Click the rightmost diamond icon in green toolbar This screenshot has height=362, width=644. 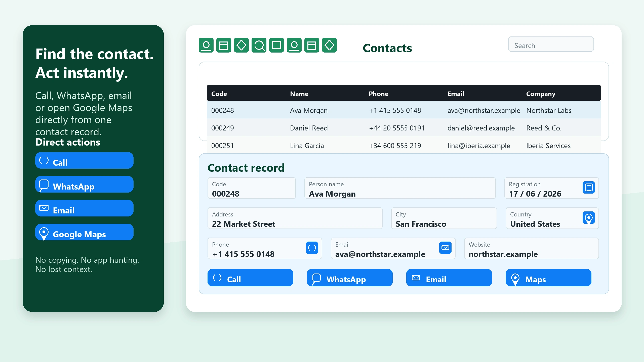coord(329,45)
